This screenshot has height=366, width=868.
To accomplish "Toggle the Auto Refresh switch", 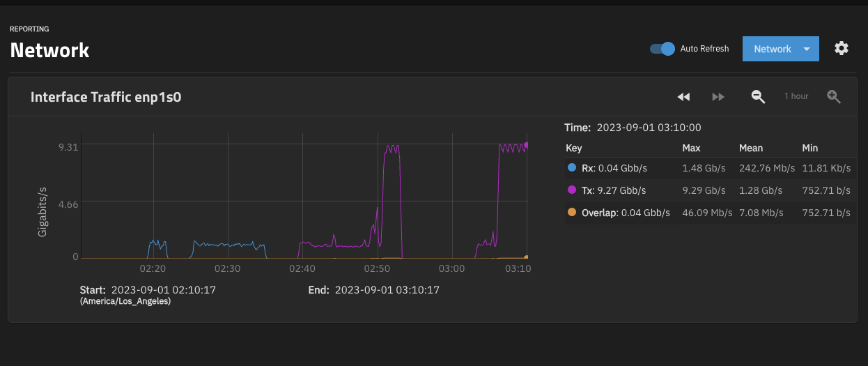I will click(x=662, y=49).
